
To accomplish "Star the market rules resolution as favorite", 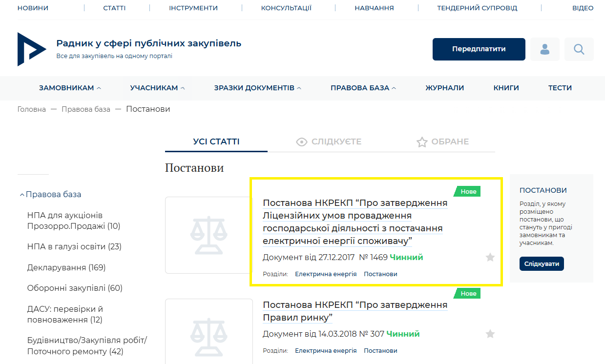I will 490,334.
